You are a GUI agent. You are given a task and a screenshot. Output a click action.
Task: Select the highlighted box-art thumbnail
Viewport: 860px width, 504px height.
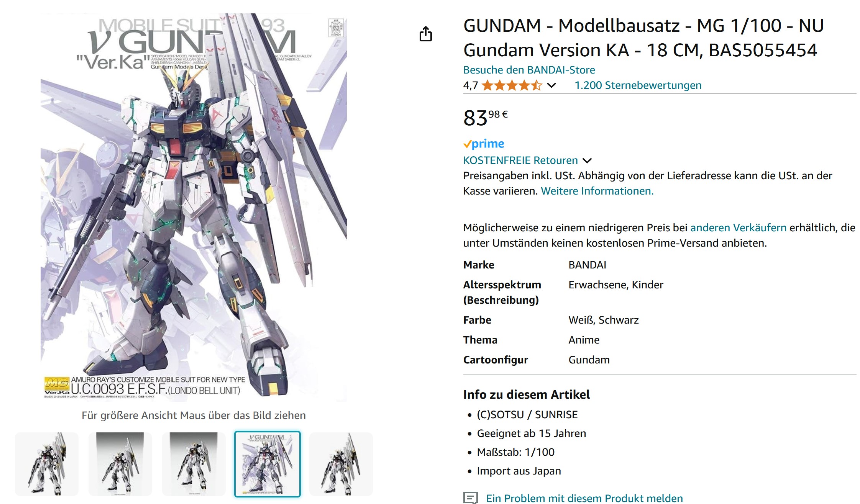point(268,464)
